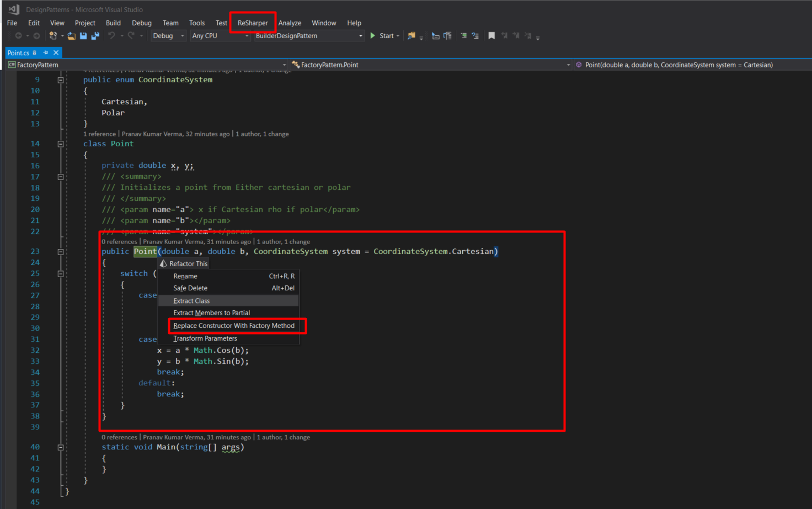Viewport: 812px width, 509px height.
Task: Open the Start button dropdown arrow
Action: click(398, 36)
